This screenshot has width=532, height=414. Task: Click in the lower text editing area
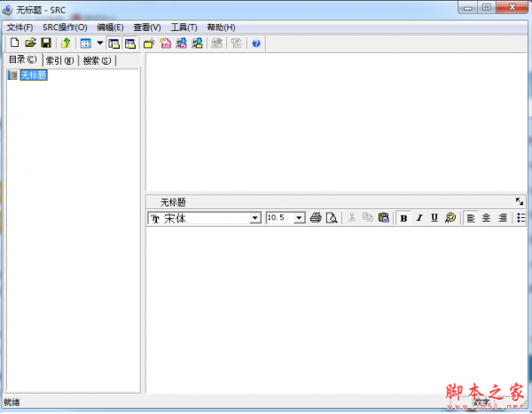[336, 310]
